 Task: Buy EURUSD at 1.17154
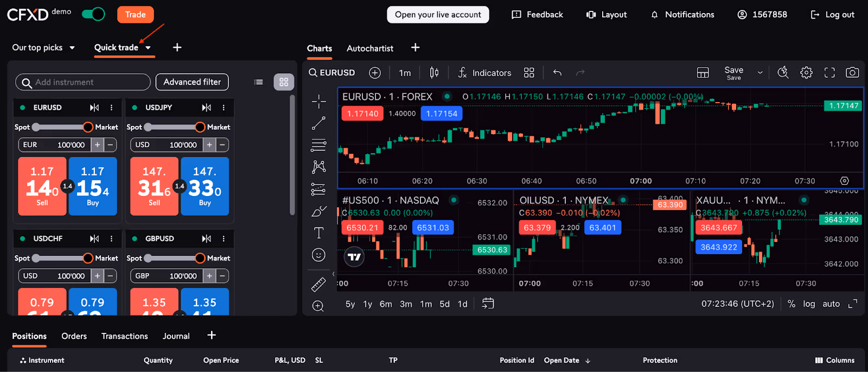(93, 186)
